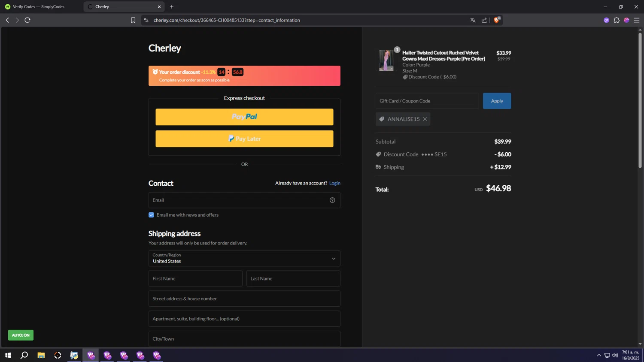Screen dimensions: 644x362
Task: Open site information icon in address bar
Action: pos(146,20)
